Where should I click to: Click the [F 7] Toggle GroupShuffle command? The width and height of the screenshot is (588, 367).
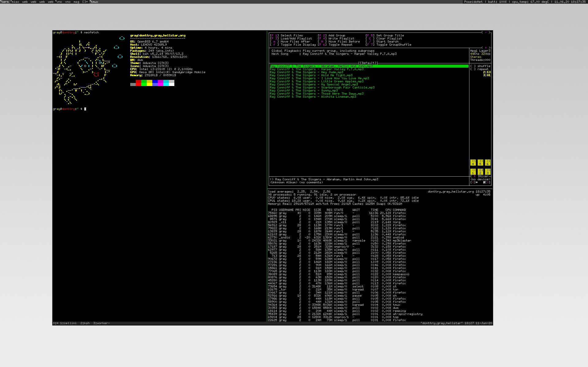[x=388, y=45]
